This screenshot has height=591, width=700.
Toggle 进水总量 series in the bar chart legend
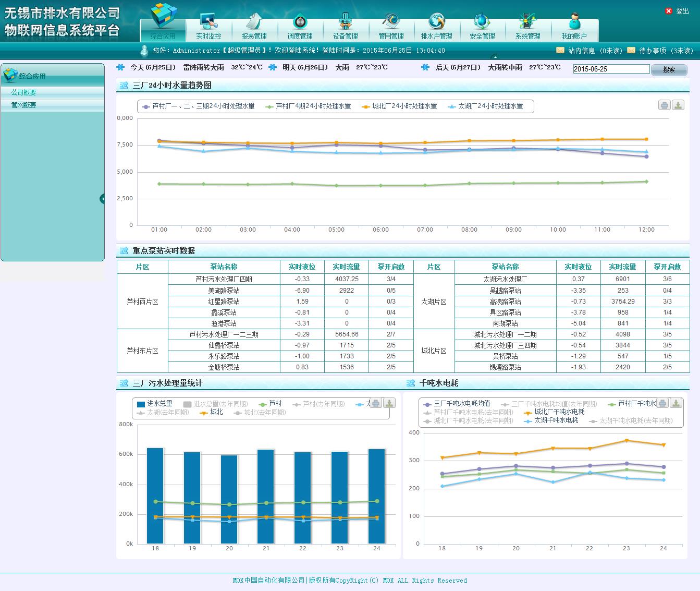tap(154, 404)
